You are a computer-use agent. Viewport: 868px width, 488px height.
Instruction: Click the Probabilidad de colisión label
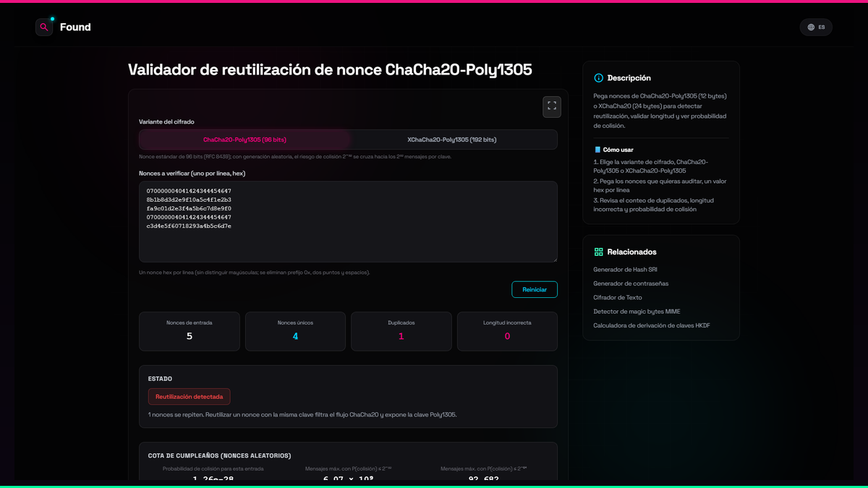pos(213,468)
